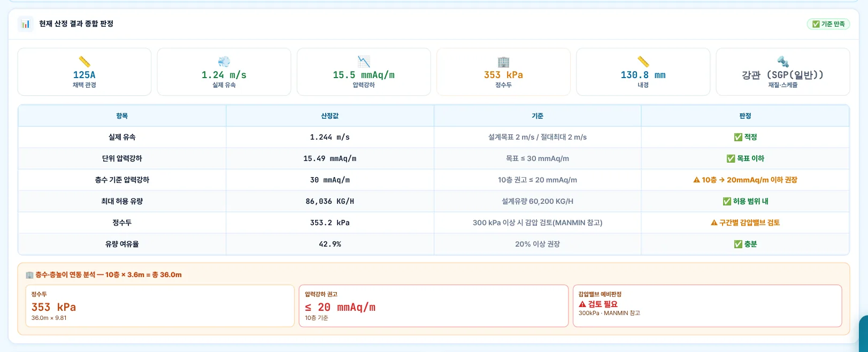Select the 목표 ≤ 30 mmAq/m cell
The image size is (868, 352).
pos(537,159)
